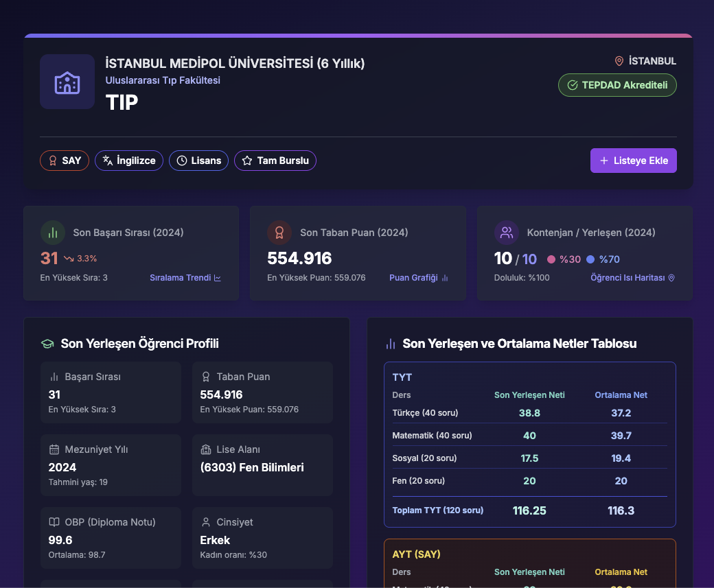This screenshot has width=714, height=588.
Task: Click the TEPDAD Akrediteli check icon
Action: (x=573, y=85)
